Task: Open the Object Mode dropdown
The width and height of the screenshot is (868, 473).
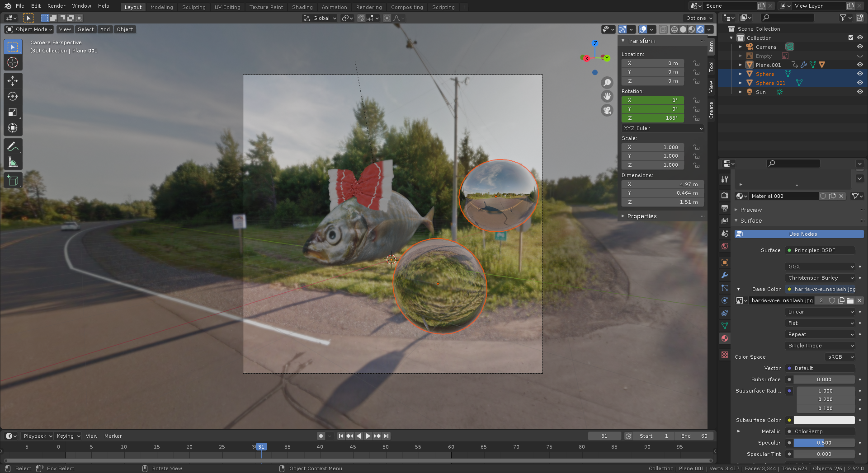Action: 29,29
